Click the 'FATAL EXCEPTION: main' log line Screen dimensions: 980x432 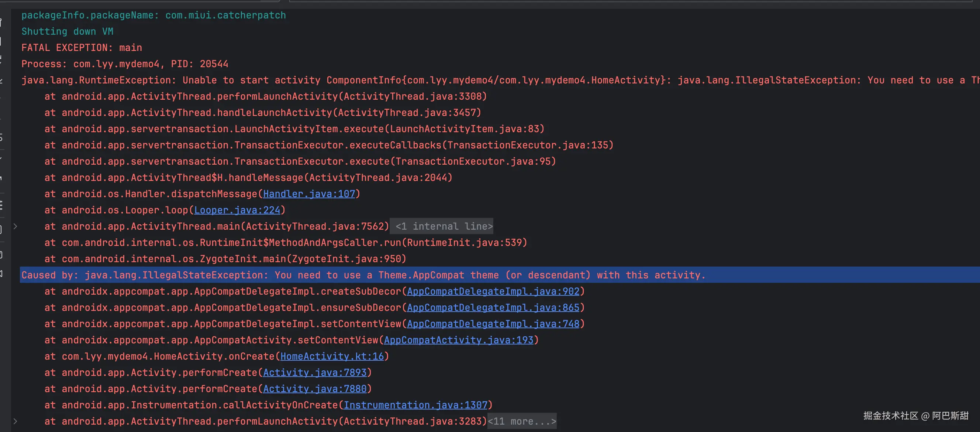[x=82, y=48]
